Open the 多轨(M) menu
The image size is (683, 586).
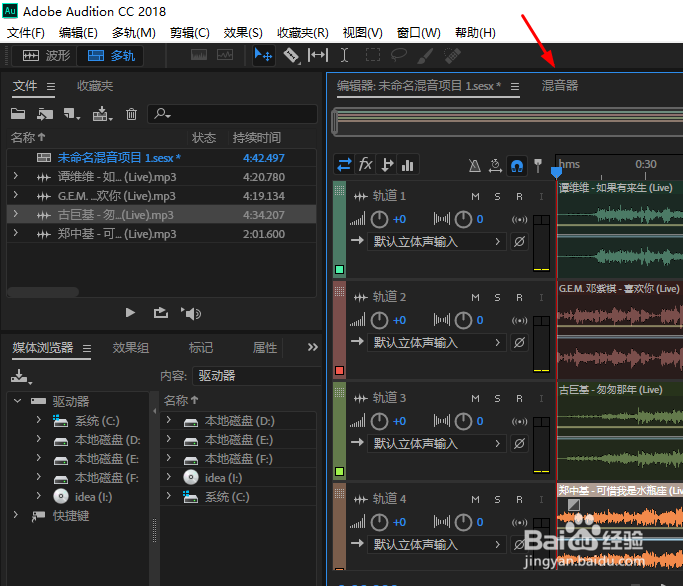click(133, 33)
